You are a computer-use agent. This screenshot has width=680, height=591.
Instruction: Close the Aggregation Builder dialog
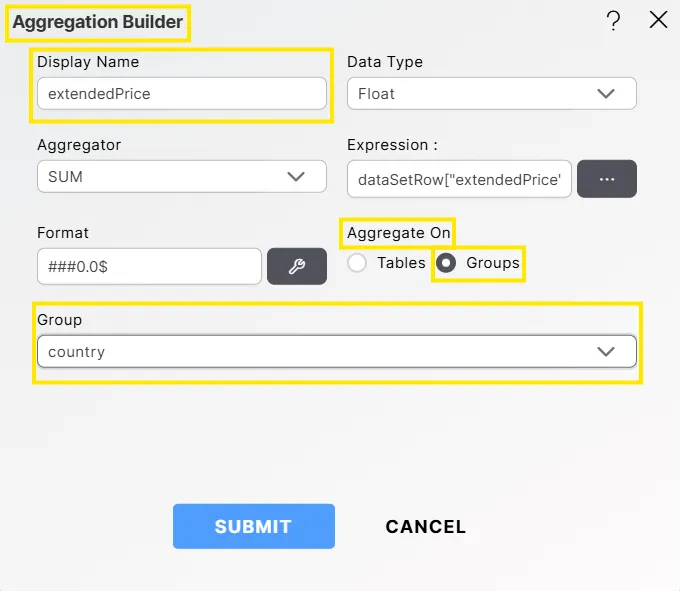pos(658,20)
